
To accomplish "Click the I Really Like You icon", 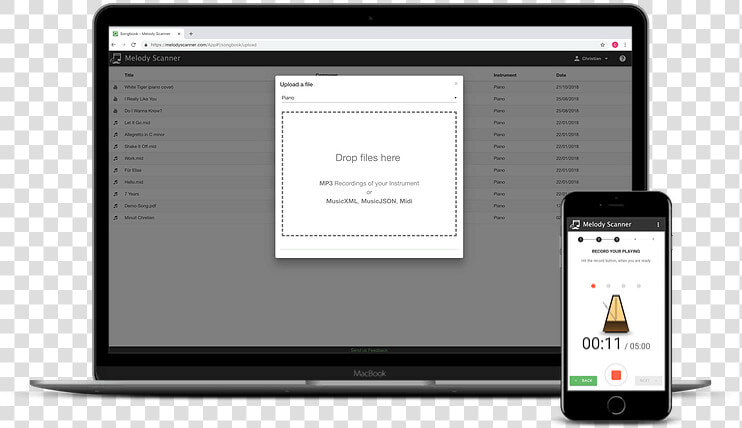I will [x=115, y=99].
